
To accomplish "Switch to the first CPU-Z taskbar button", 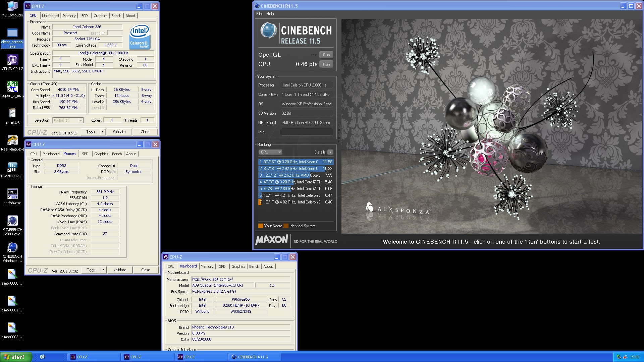I will 94,357.
